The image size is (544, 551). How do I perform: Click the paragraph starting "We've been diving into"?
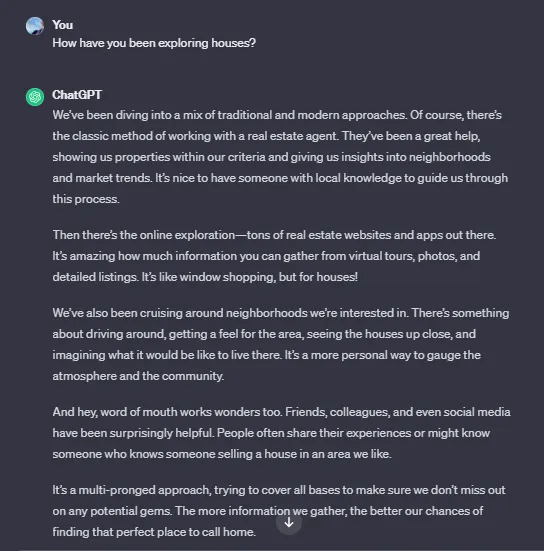(x=280, y=157)
